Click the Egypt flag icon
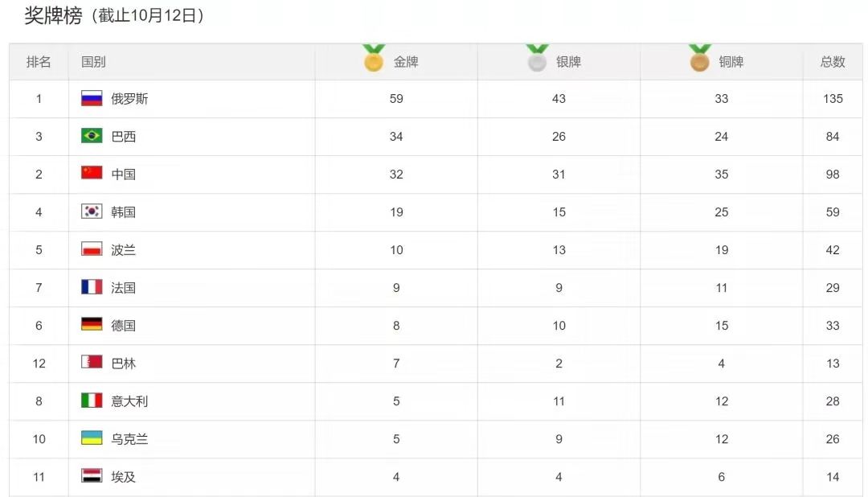868x497 pixels. pos(92,476)
